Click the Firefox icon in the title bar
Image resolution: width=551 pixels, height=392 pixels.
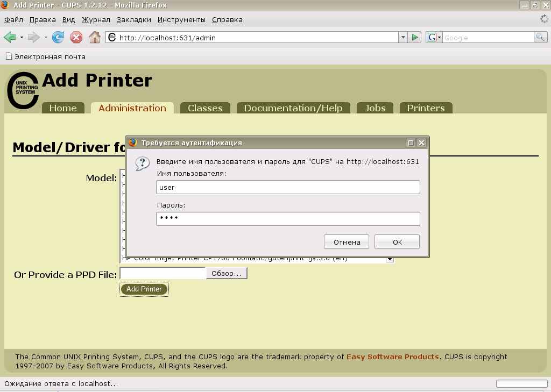[4, 5]
